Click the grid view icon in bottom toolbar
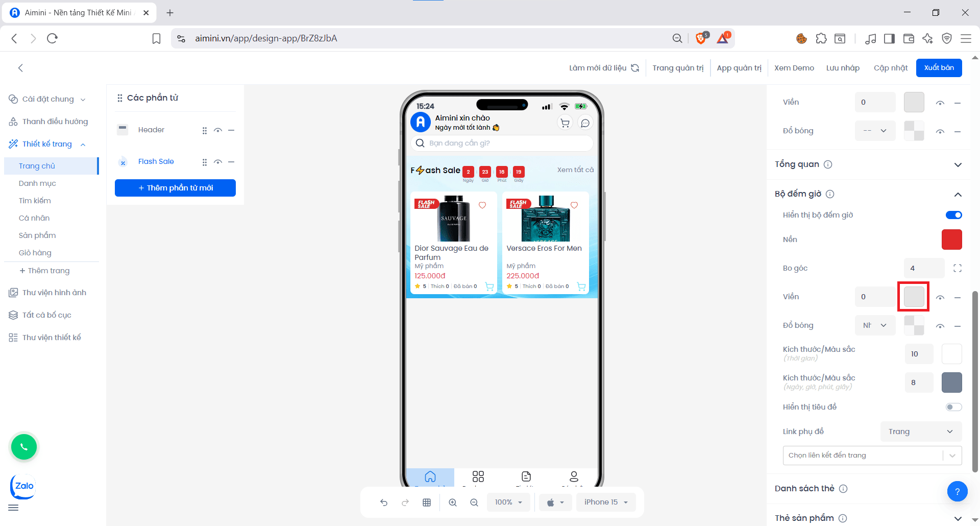This screenshot has width=980, height=526. click(x=427, y=503)
